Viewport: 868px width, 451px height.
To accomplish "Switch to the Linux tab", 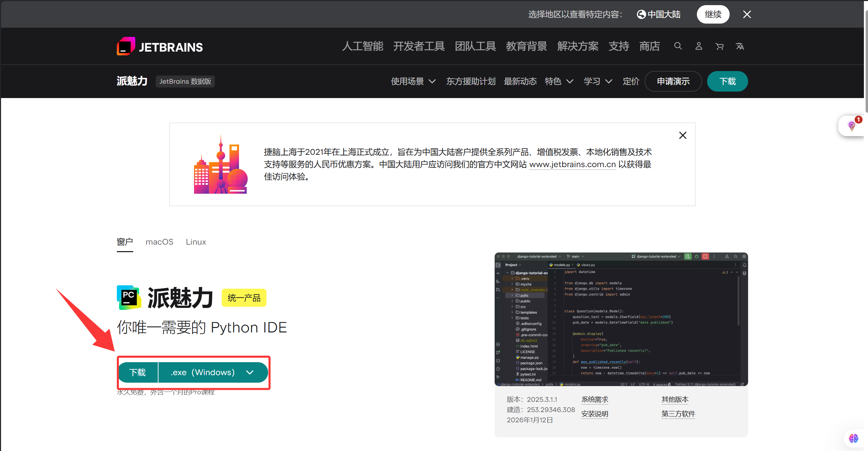I will pyautogui.click(x=196, y=242).
